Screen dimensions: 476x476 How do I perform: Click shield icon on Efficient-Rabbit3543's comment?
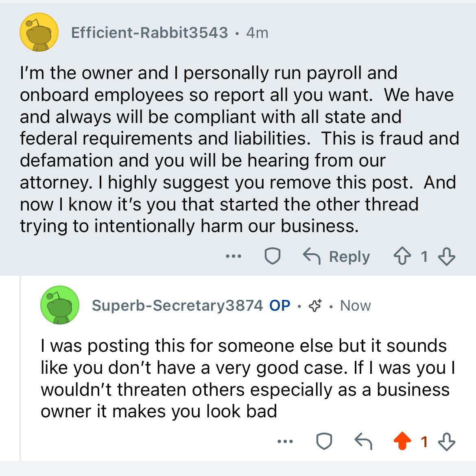tap(272, 257)
